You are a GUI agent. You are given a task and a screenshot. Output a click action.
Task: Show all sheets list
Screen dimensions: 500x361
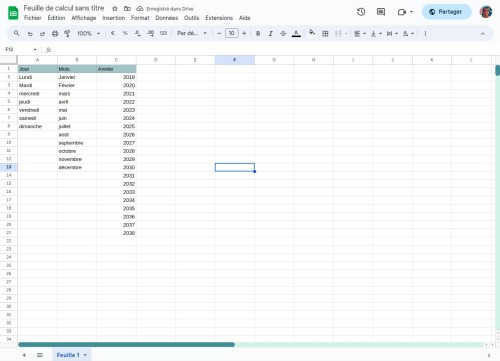tap(40, 355)
